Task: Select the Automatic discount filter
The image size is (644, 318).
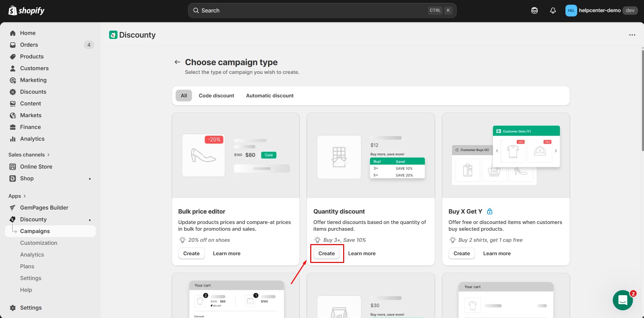Action: click(270, 95)
